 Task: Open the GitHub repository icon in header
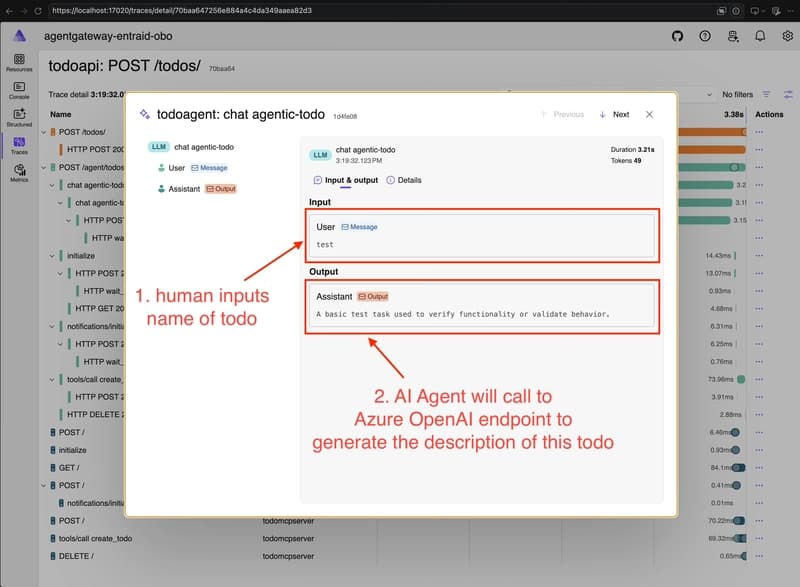coord(677,36)
